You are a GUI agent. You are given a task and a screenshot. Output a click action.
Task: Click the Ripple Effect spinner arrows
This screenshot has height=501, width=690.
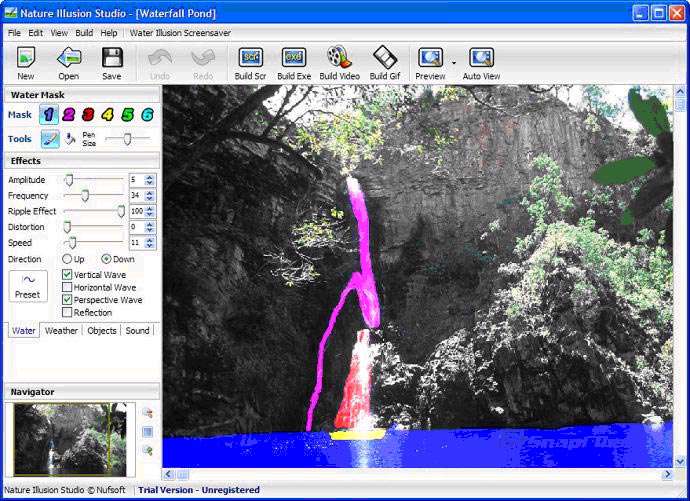[x=150, y=212]
